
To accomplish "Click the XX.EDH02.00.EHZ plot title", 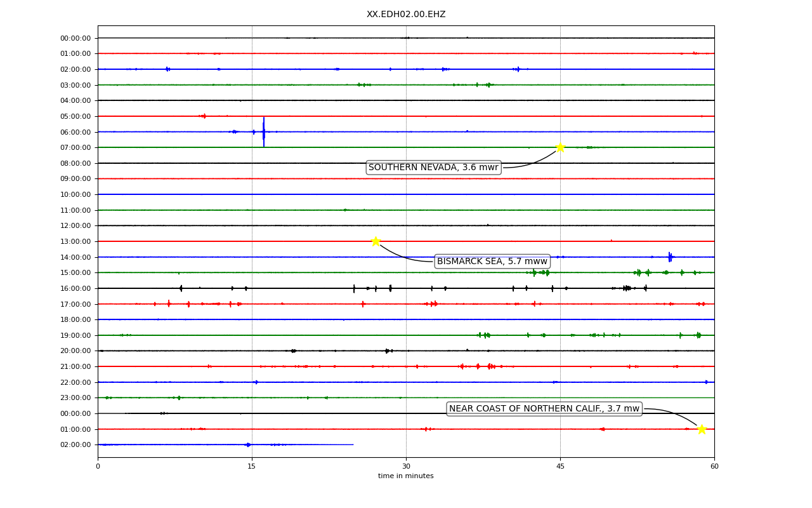I will point(406,15).
